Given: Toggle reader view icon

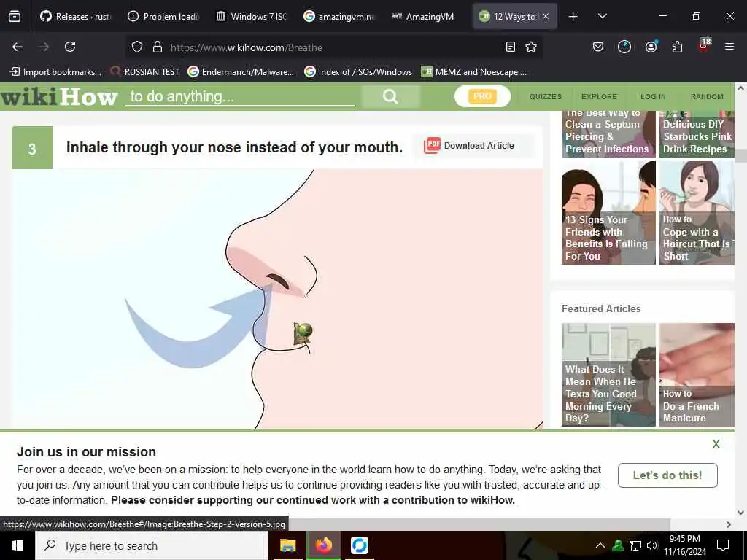Looking at the screenshot, I should click(x=510, y=47).
